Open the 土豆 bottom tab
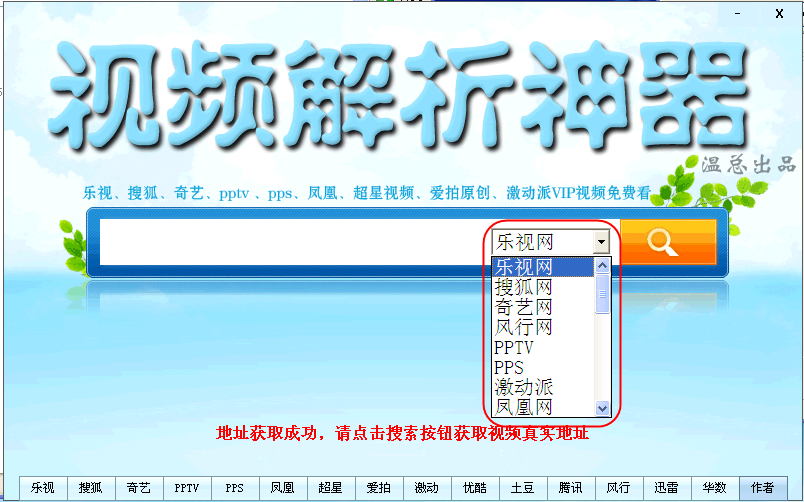The image size is (804, 502). [523, 487]
